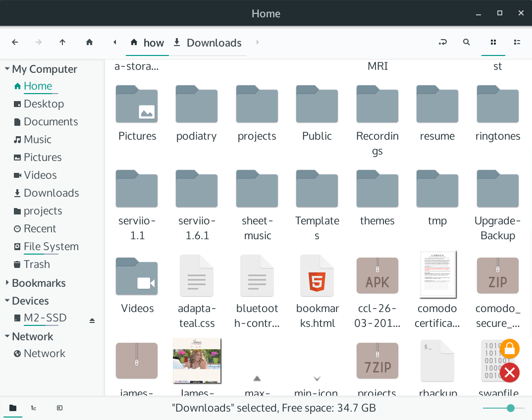Screen dimensions: 532x420
Task: Open the M2-SSD device
Action: point(41,318)
